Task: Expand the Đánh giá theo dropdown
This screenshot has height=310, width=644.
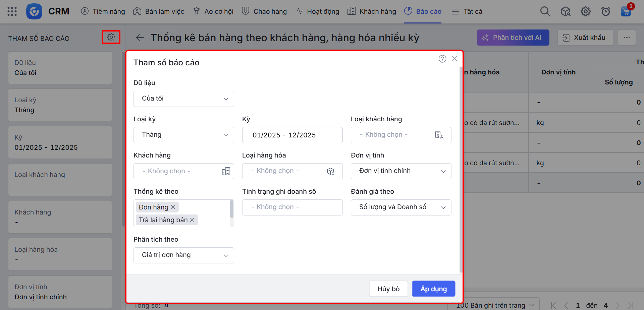Action: click(401, 207)
